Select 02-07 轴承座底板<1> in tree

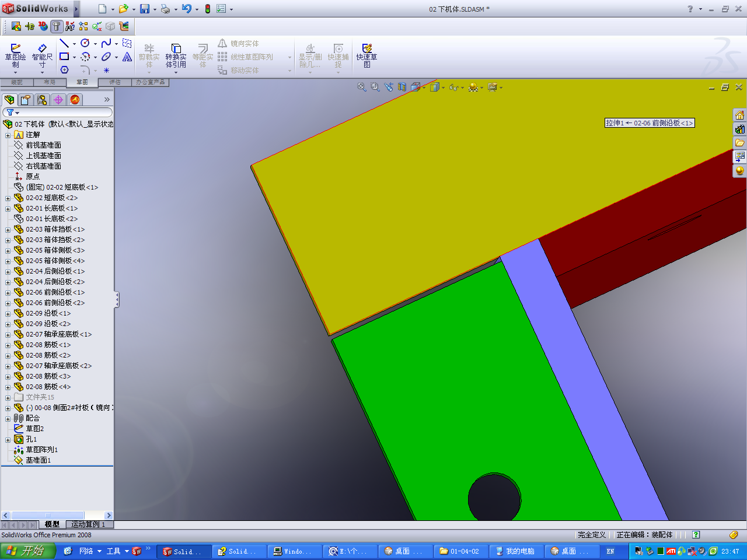(x=58, y=334)
